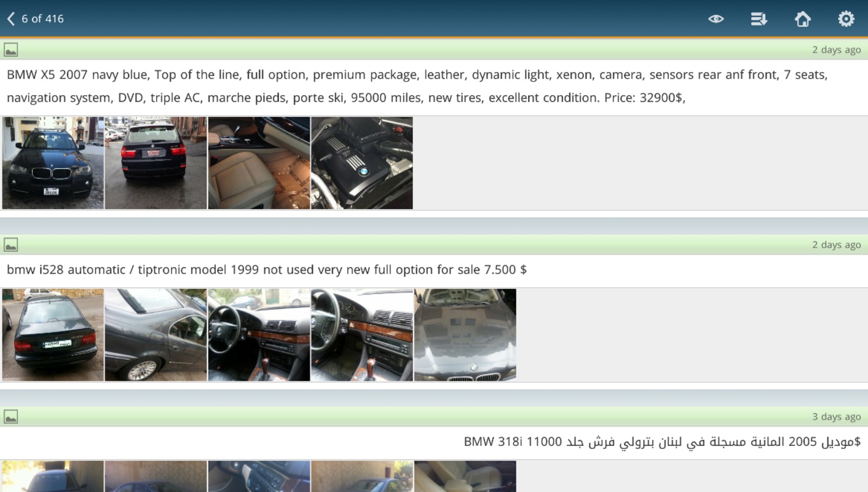The image size is (868, 492).
Task: Select the 6 of 416 page counter
Action: coord(42,18)
